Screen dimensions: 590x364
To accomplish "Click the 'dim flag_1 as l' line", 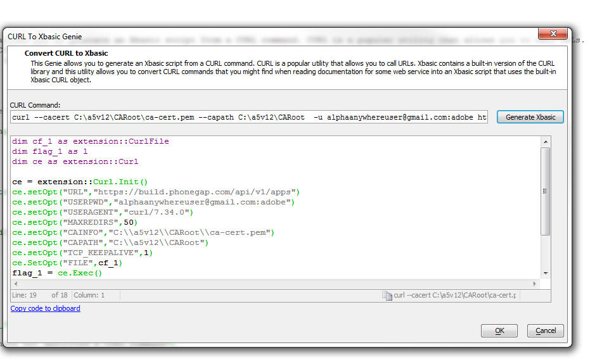I will [49, 151].
